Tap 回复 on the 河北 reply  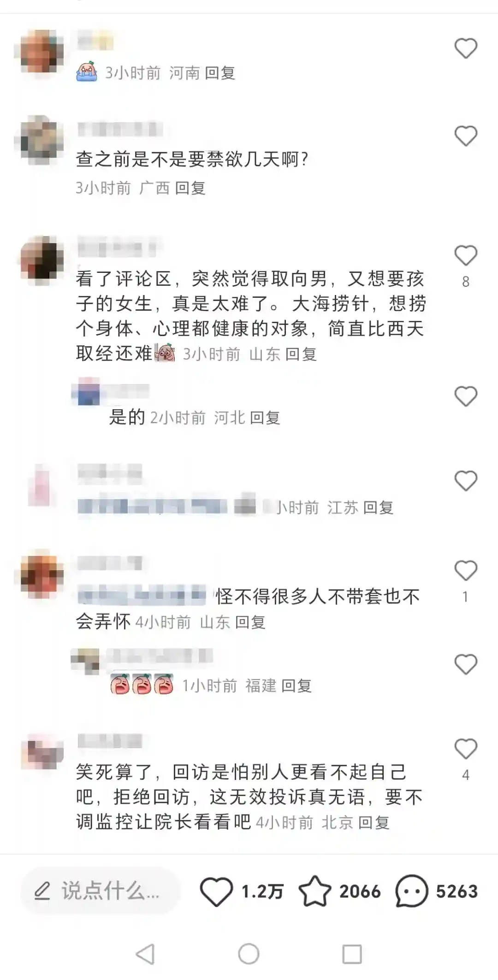[265, 418]
